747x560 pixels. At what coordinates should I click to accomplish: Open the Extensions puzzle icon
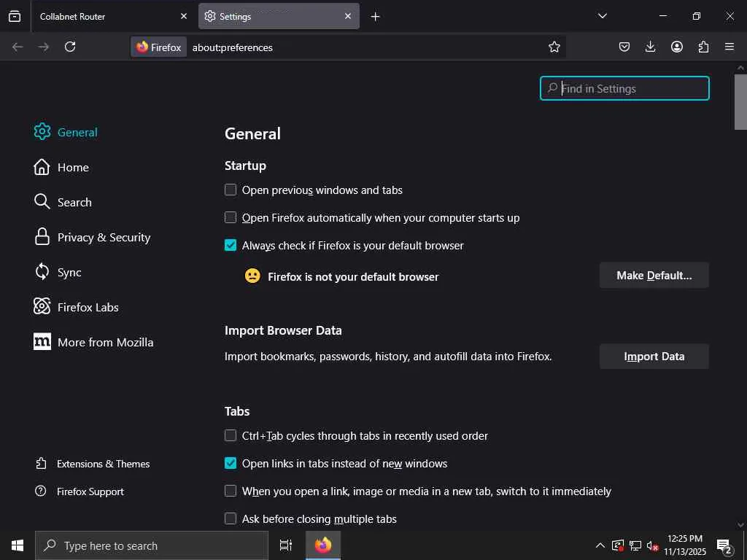click(703, 47)
